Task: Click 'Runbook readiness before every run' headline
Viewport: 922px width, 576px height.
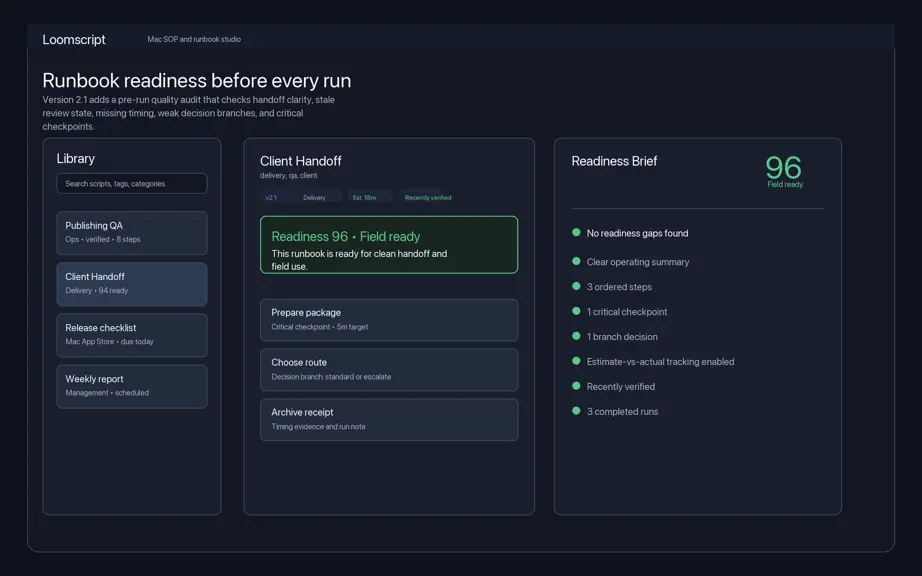Action: [x=196, y=81]
